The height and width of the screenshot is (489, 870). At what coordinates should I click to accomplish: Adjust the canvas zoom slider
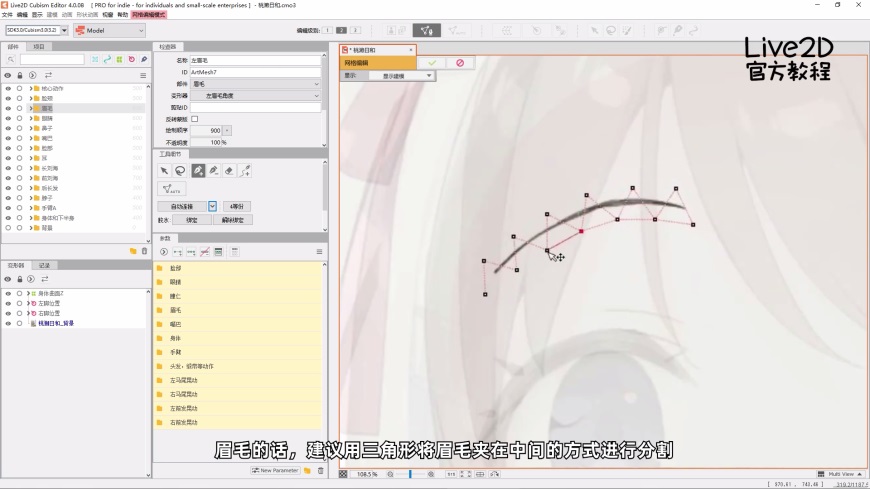pyautogui.click(x=411, y=474)
